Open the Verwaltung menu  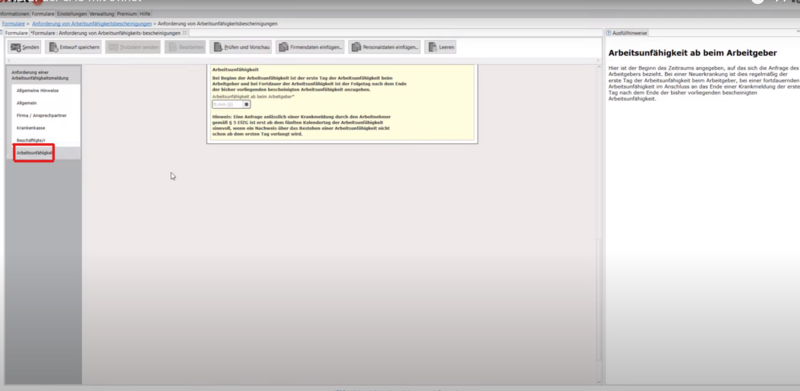click(x=102, y=14)
